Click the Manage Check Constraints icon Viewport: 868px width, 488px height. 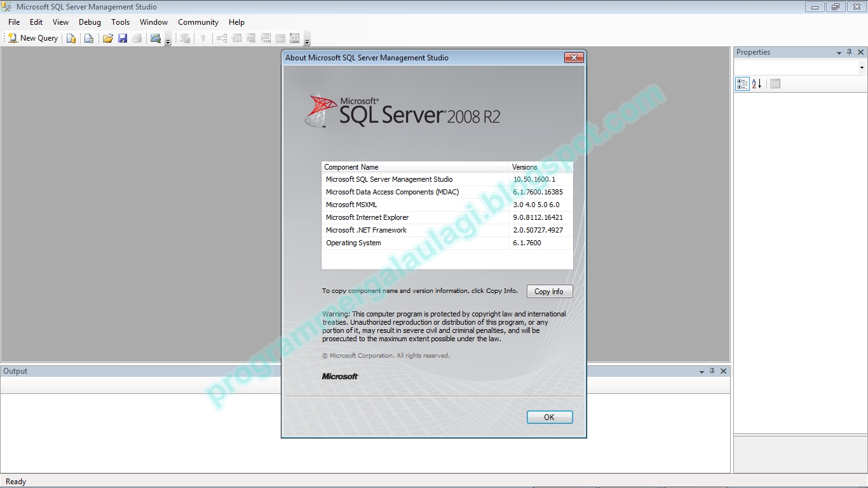click(280, 38)
